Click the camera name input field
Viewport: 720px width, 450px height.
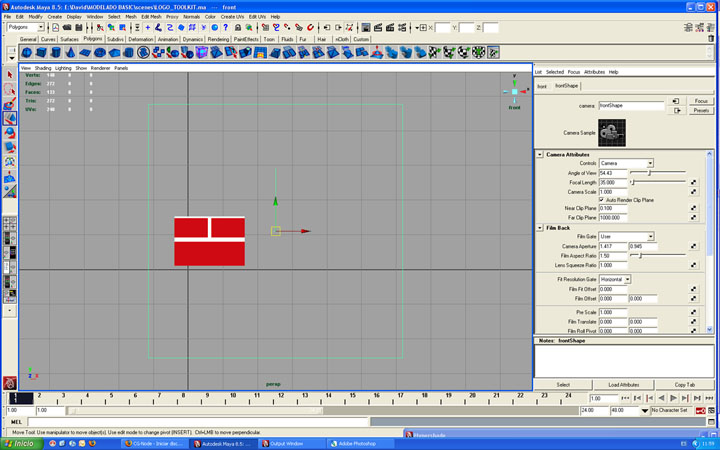tap(631, 106)
